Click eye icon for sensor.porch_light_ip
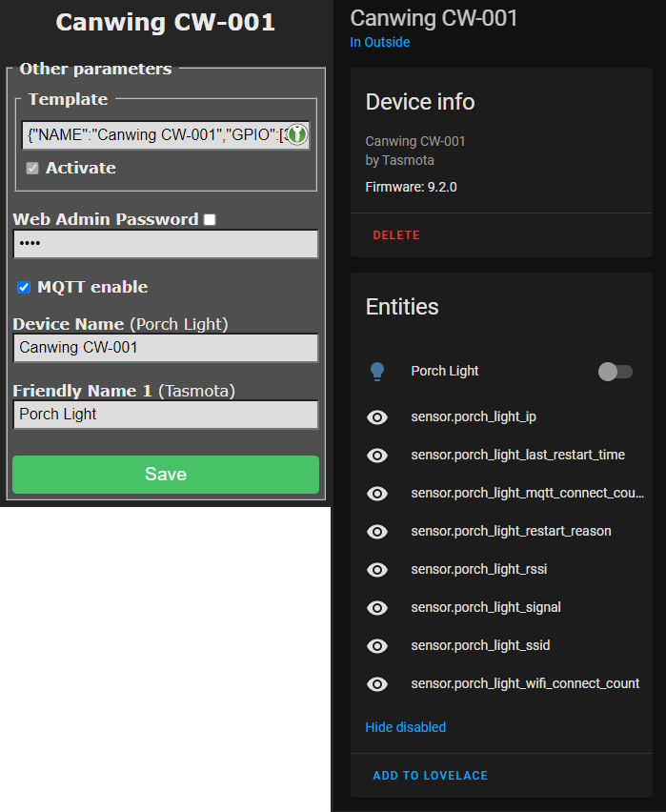666x812 pixels. coord(377,417)
